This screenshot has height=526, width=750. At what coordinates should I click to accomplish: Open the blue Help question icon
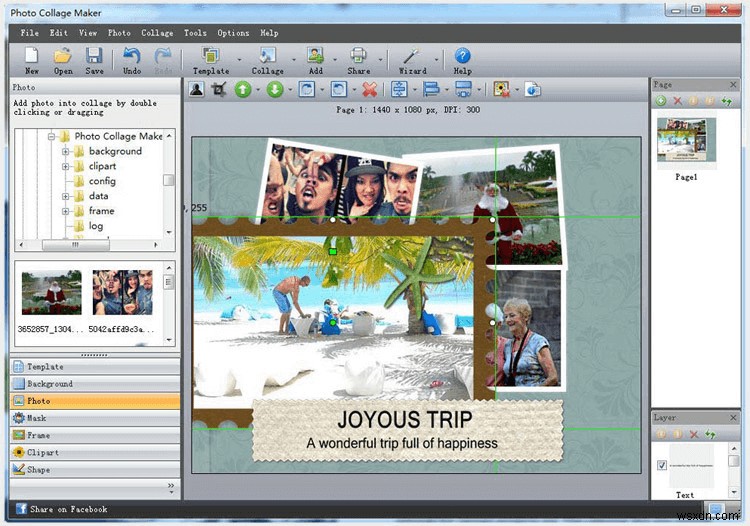(462, 56)
